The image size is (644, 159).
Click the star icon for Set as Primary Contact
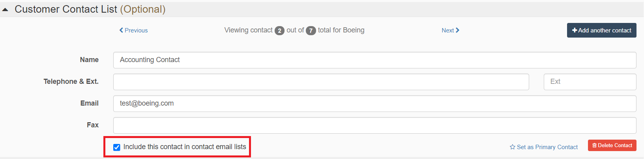[512, 147]
